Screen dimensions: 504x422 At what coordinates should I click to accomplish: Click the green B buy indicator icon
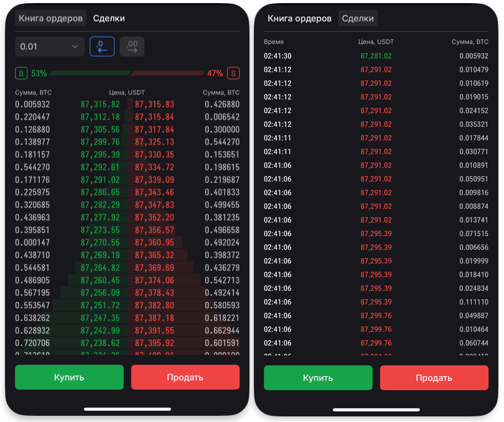tap(22, 73)
